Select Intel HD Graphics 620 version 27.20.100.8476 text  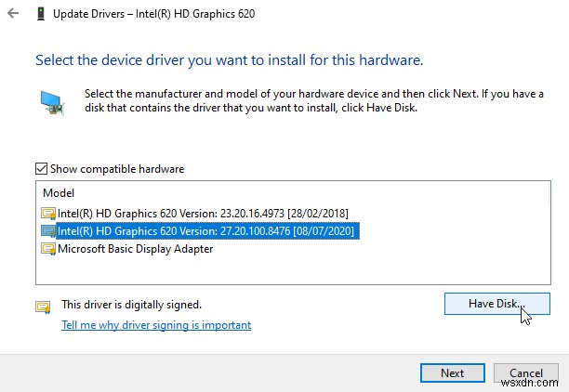(x=206, y=231)
